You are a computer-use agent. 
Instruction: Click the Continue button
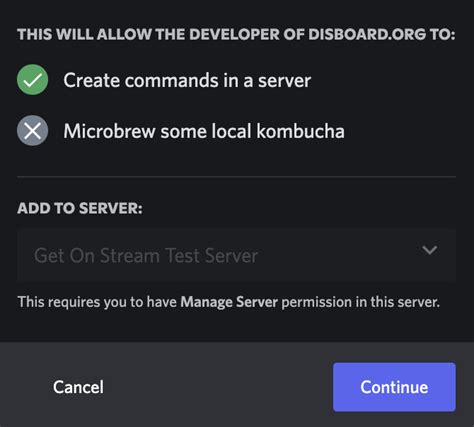click(x=394, y=387)
